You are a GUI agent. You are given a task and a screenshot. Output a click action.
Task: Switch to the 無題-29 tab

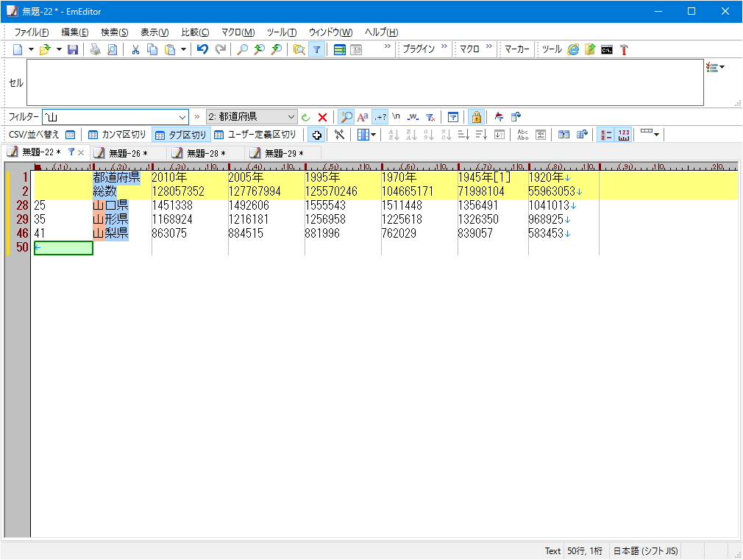point(284,153)
